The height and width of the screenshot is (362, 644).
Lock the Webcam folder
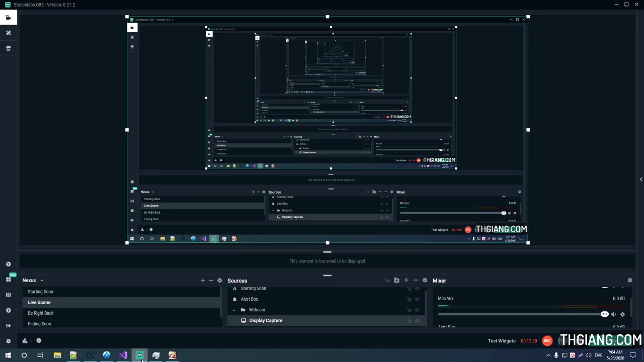pos(409,310)
